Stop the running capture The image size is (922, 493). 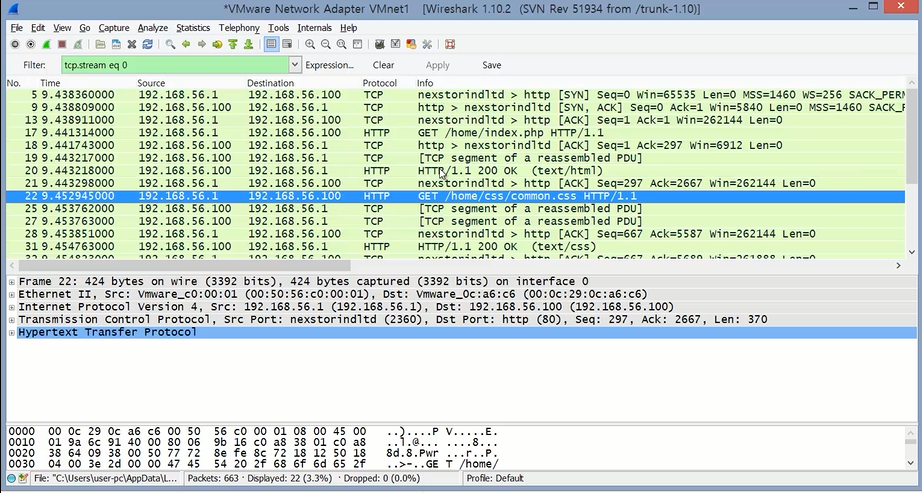(62, 44)
